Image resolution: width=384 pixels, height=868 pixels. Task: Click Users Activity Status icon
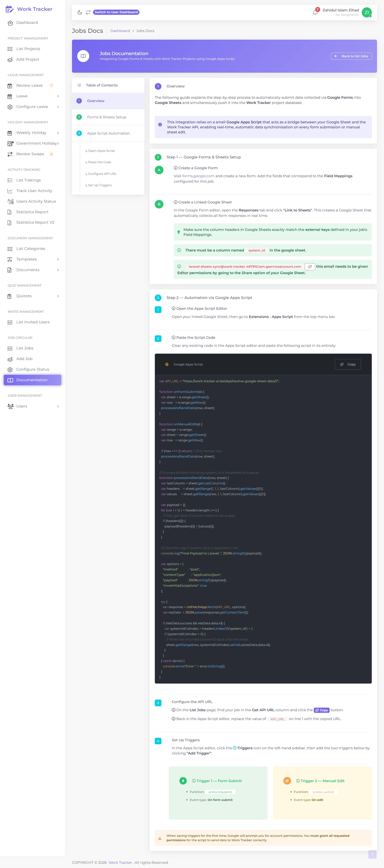click(10, 201)
